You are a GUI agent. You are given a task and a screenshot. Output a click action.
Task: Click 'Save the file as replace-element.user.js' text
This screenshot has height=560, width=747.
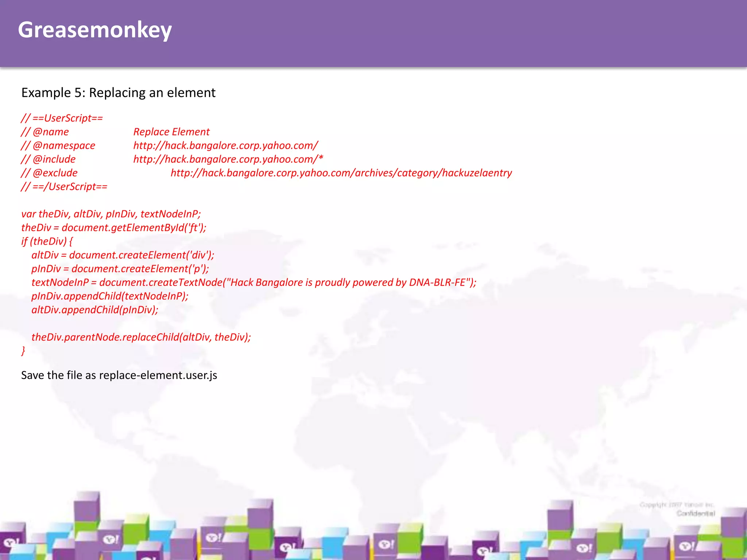119,375
